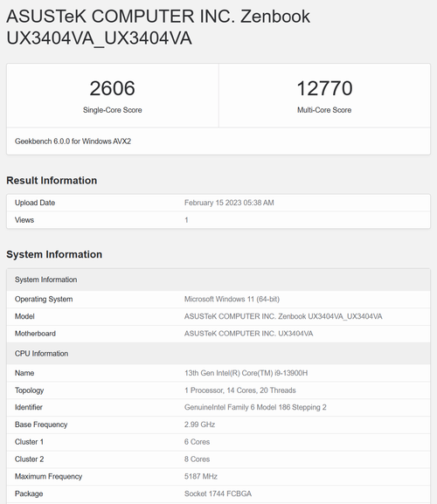The image size is (437, 504).
Task: Click the Motherboard row label
Action: (35, 334)
